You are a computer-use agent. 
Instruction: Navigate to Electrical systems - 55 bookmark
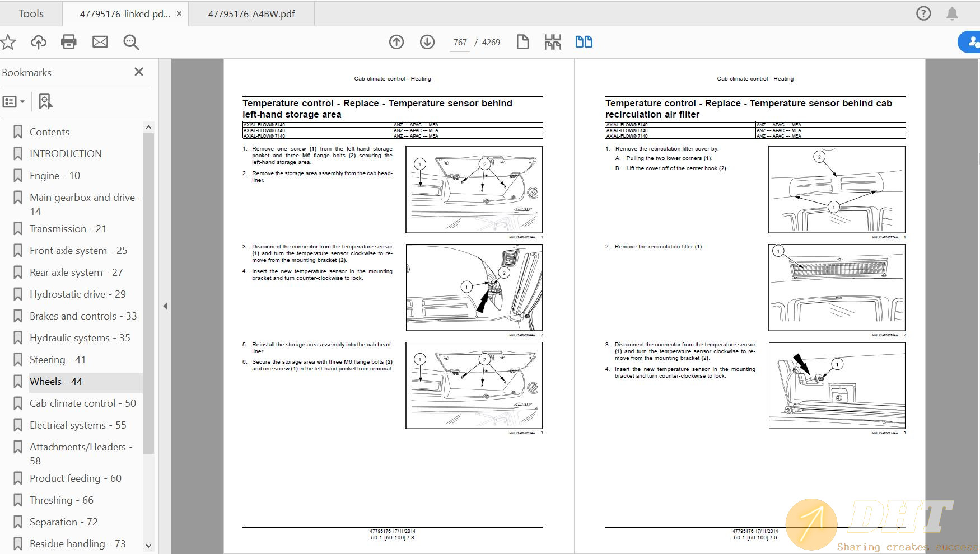click(x=78, y=425)
